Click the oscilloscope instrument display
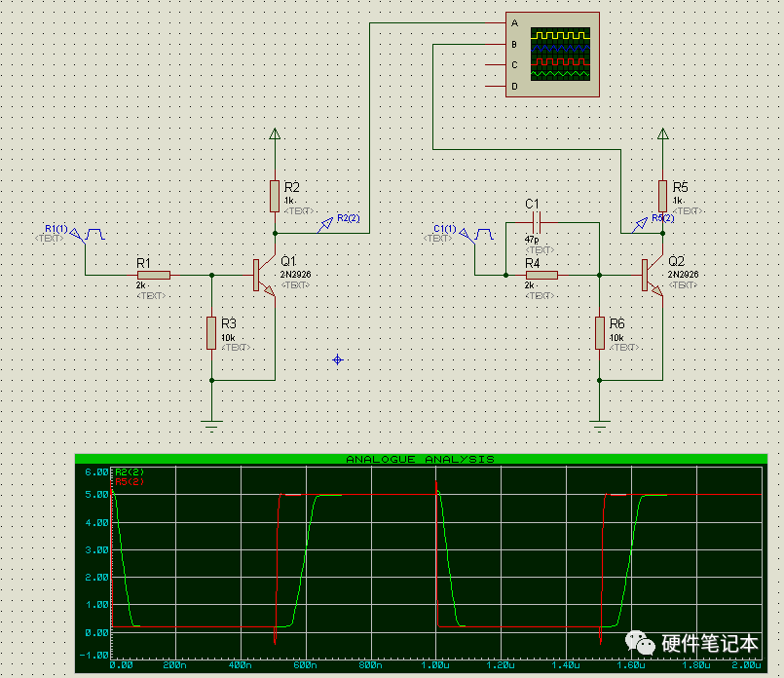Viewport: 784px width, 678px height. [560, 54]
